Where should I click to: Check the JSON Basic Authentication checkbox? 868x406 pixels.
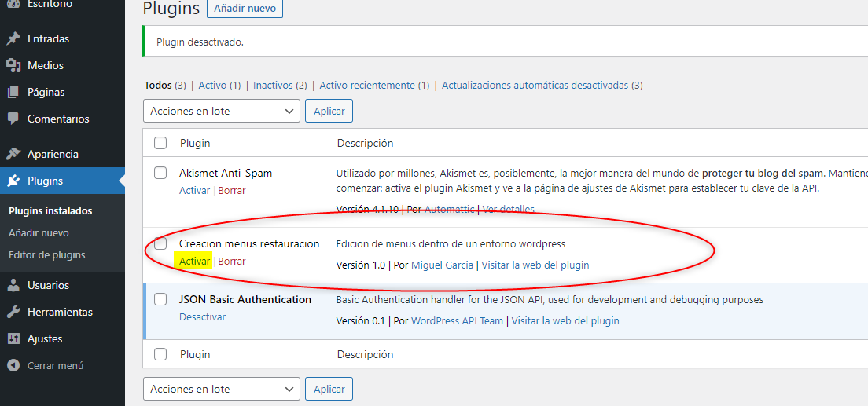click(160, 299)
